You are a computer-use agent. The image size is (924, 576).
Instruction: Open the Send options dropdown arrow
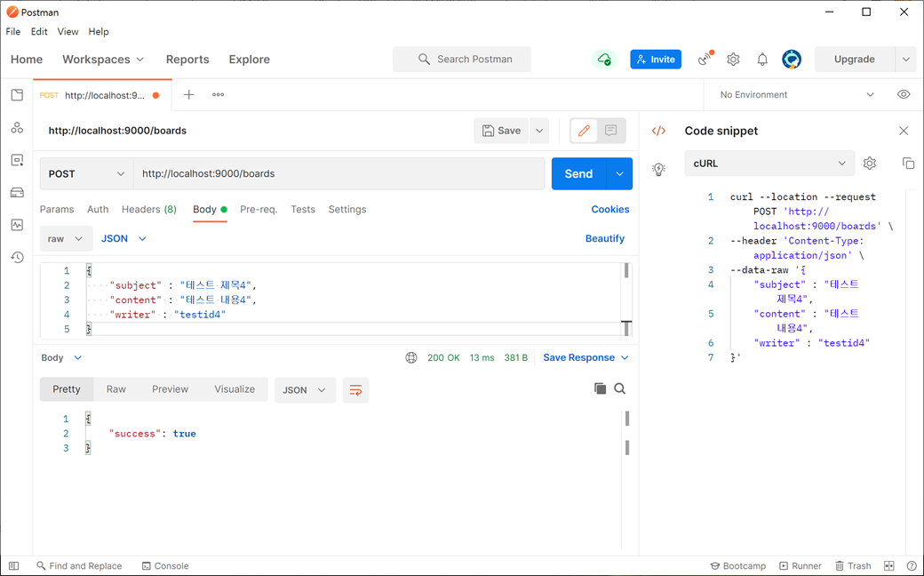[619, 173]
